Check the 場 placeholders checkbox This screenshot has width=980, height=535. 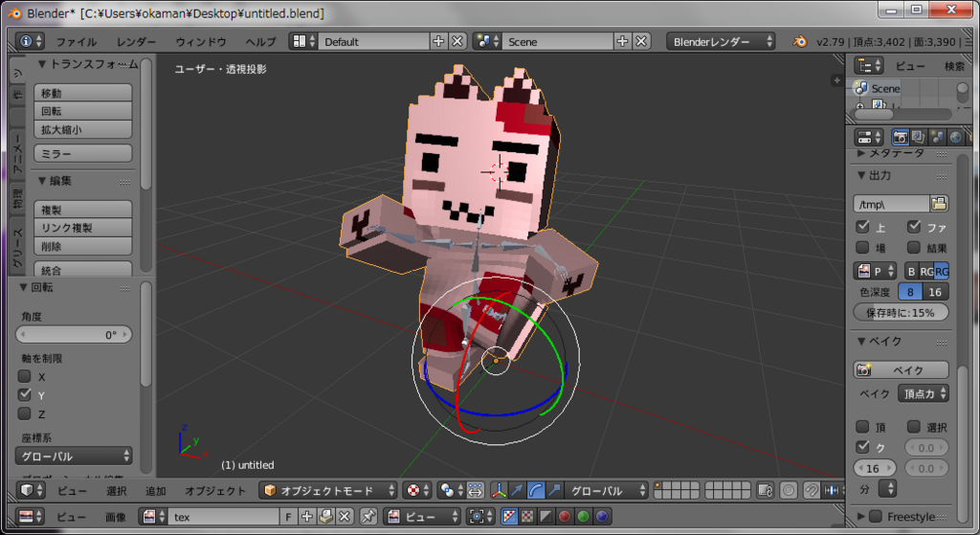pos(863,248)
